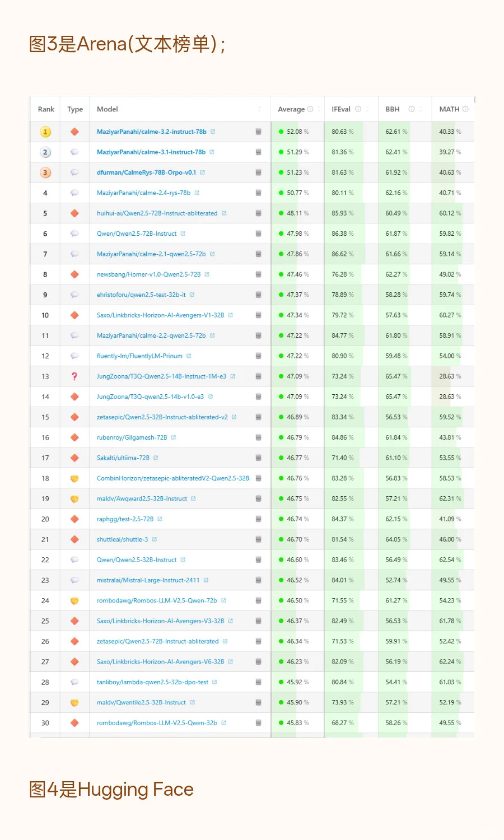This screenshot has height=840, width=504.
Task: Click the 68.27 % IFEval cell
Action: click(351, 723)
